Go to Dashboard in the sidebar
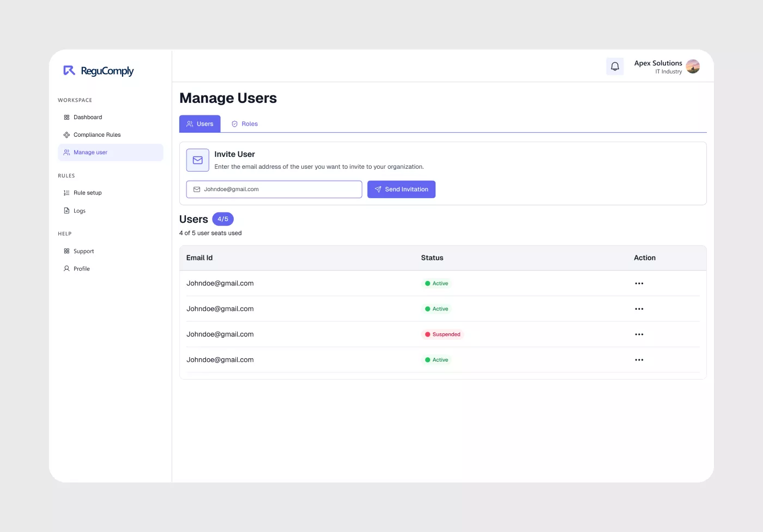Viewport: 763px width, 532px height. [x=111, y=117]
